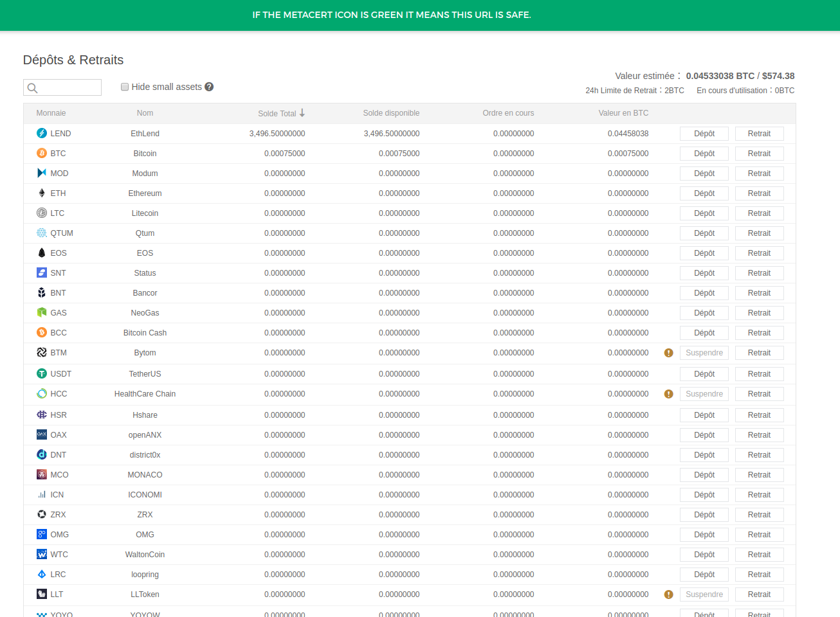Image resolution: width=840 pixels, height=617 pixels.
Task: Click the OMG coin icon
Action: [42, 534]
